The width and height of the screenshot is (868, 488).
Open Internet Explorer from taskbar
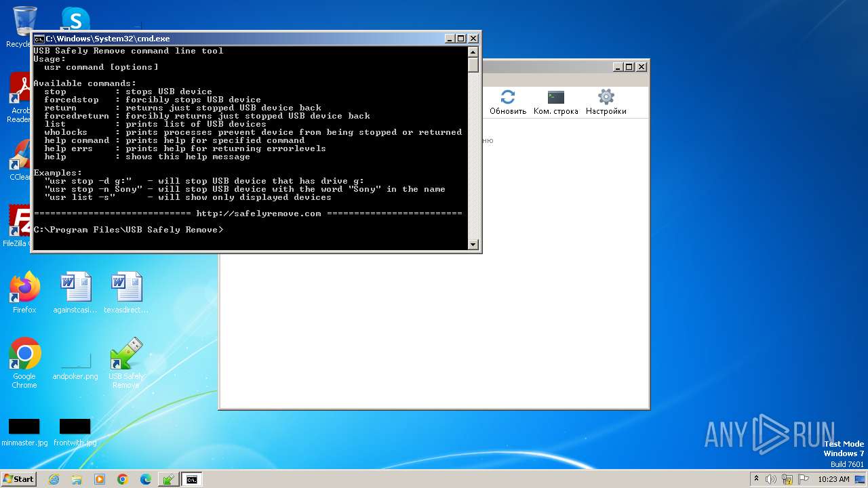(x=54, y=479)
